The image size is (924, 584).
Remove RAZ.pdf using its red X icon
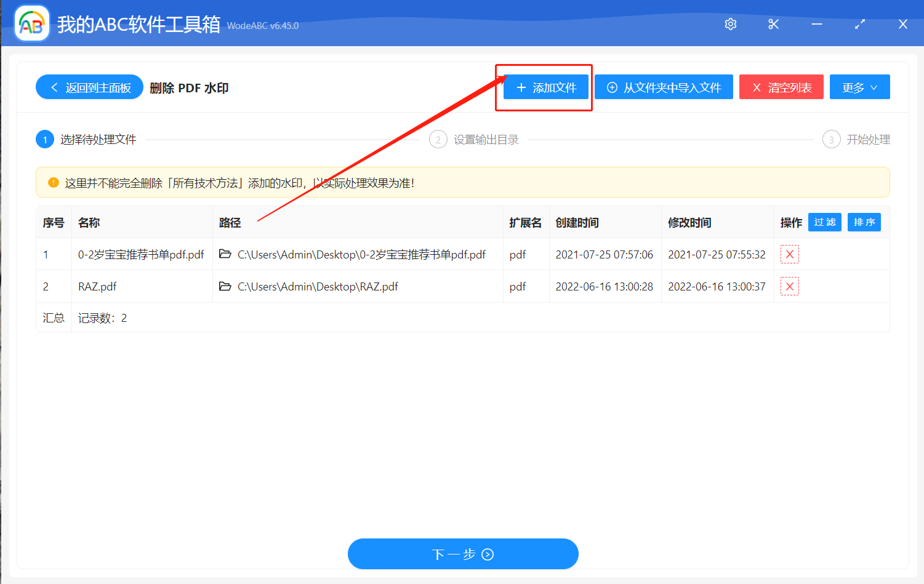point(790,286)
